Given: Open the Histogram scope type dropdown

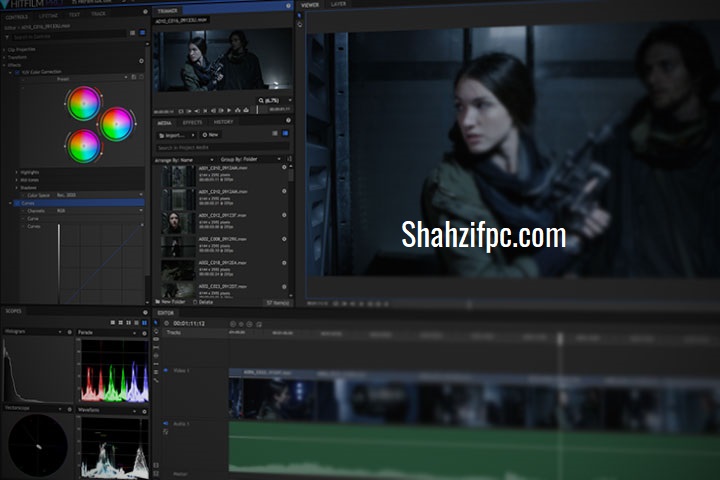Looking at the screenshot, I should tap(60, 332).
